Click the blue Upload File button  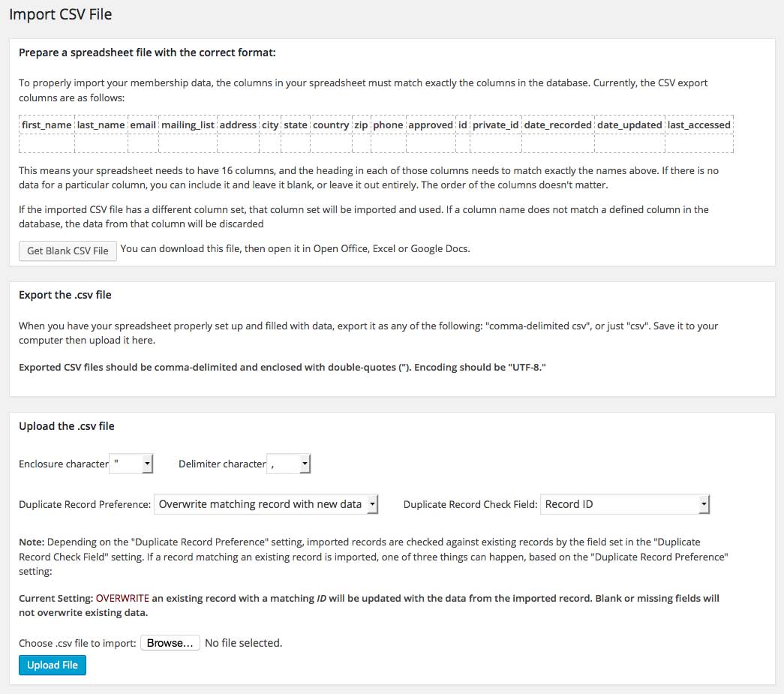[53, 665]
